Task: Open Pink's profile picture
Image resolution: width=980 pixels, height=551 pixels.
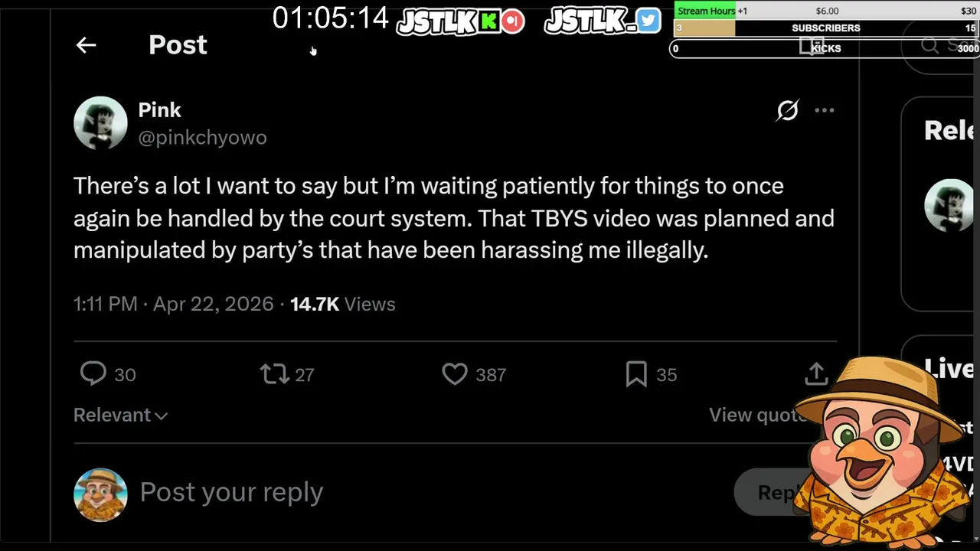Action: pyautogui.click(x=100, y=122)
